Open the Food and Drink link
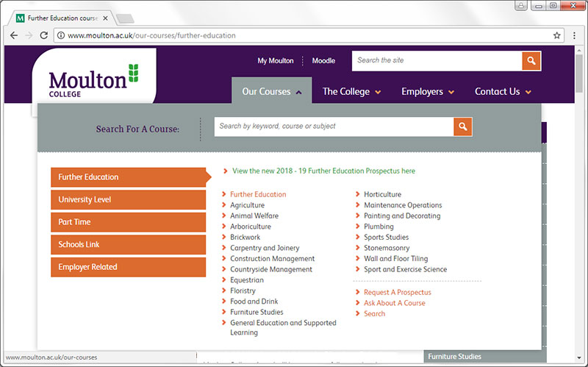Screen dimensions: 588x367 coord(254,302)
